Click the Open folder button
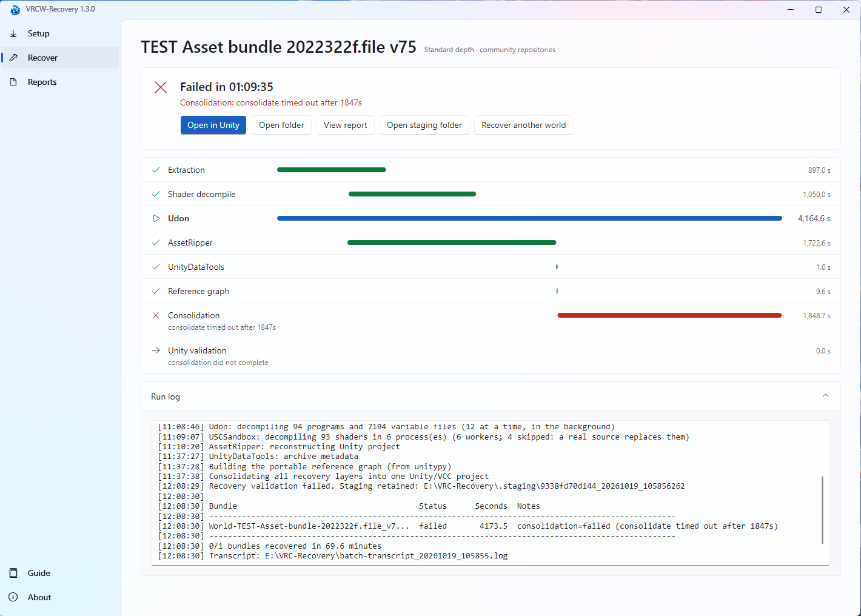The image size is (861, 616). tap(281, 125)
